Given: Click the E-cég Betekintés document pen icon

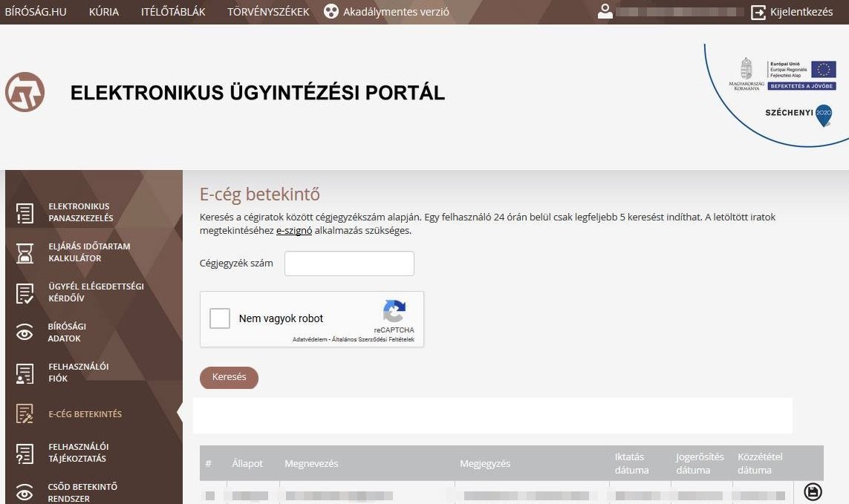Looking at the screenshot, I should 25,413.
